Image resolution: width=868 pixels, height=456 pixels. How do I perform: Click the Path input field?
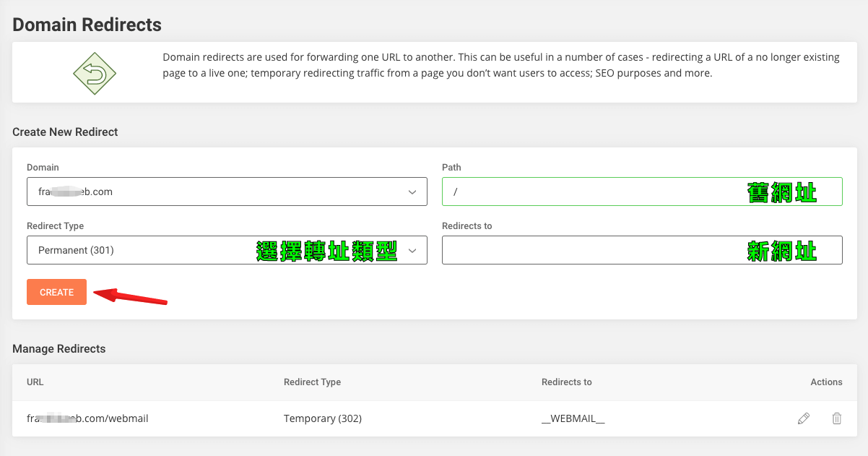pyautogui.click(x=642, y=192)
